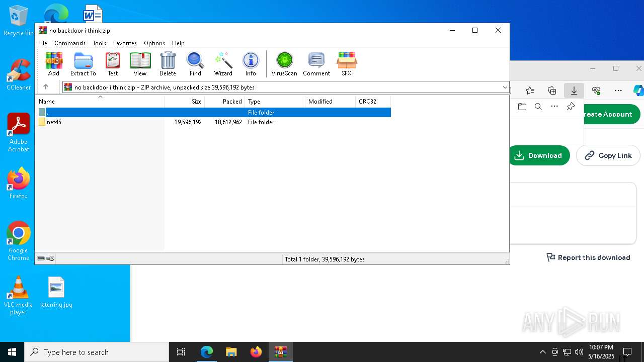Open Edge browser essentials heart icon
The height and width of the screenshot is (362, 644).
[596, 90]
